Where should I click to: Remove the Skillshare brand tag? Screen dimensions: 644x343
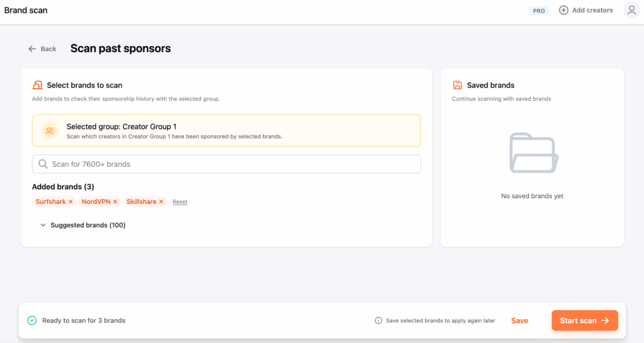[x=161, y=202]
